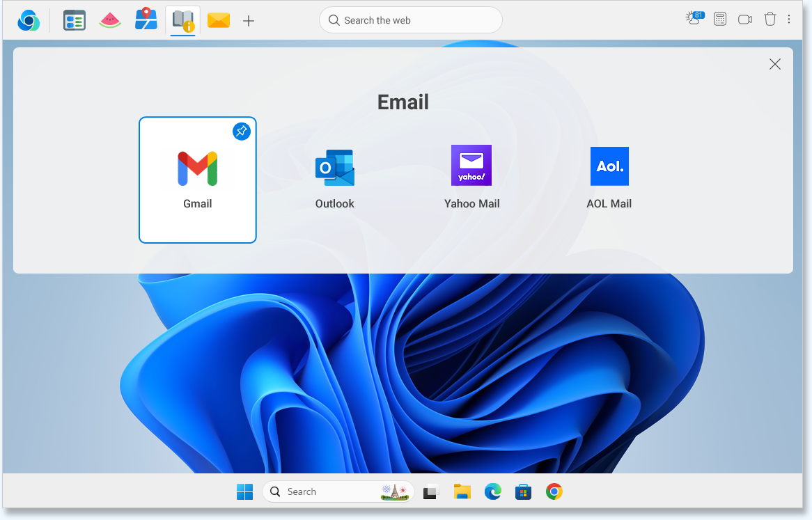812x520 pixels.
Task: Add a new shortcut with plus button
Action: 249,21
